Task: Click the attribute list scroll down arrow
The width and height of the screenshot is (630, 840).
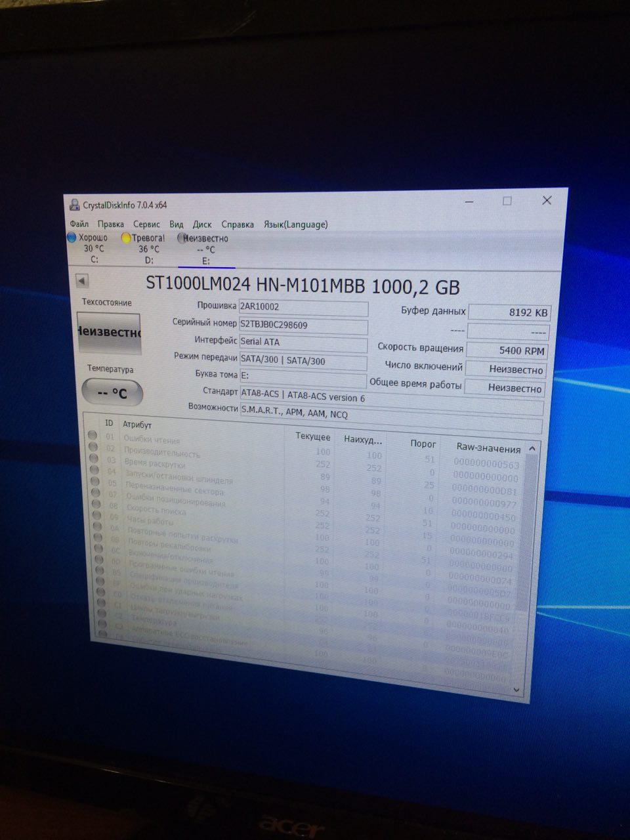Action: point(516,690)
